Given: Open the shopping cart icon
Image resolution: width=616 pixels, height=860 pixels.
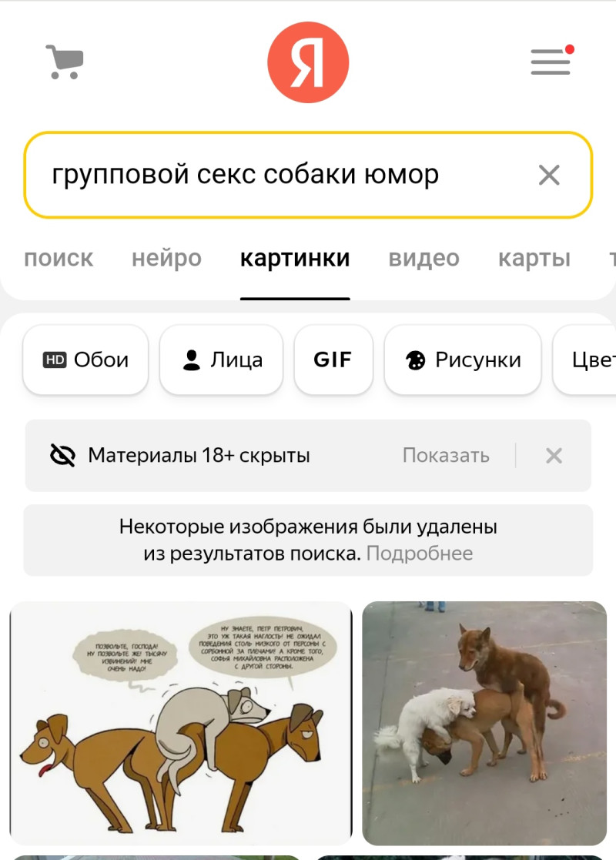Looking at the screenshot, I should (65, 62).
